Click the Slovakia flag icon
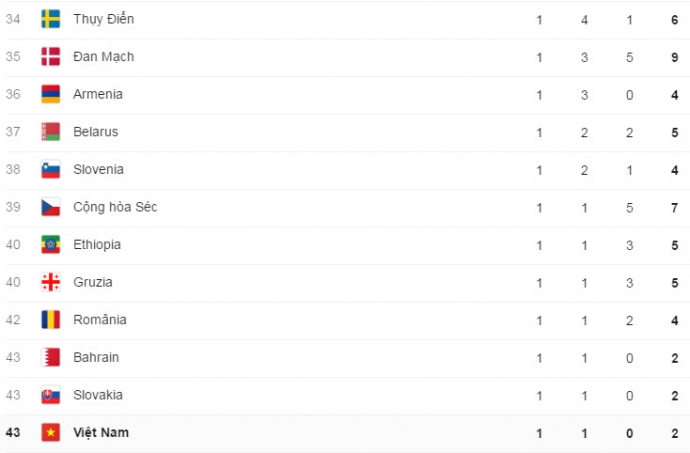The width and height of the screenshot is (690, 453). 50,395
